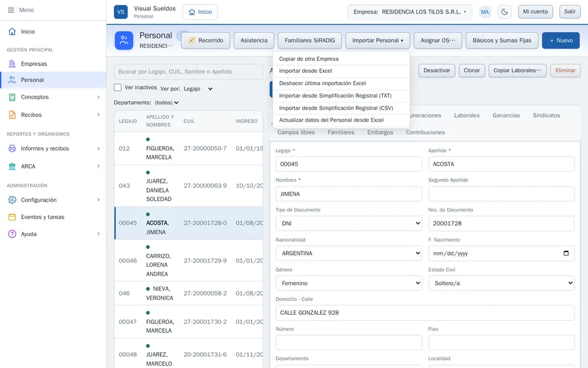Image resolution: width=588 pixels, height=368 pixels.
Task: Open the Empresa selector dropdown
Action: point(410,12)
